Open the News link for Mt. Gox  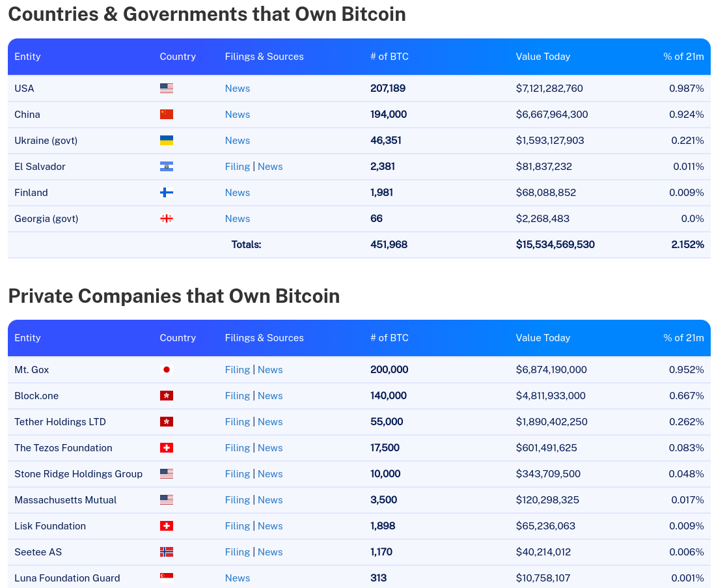click(270, 370)
